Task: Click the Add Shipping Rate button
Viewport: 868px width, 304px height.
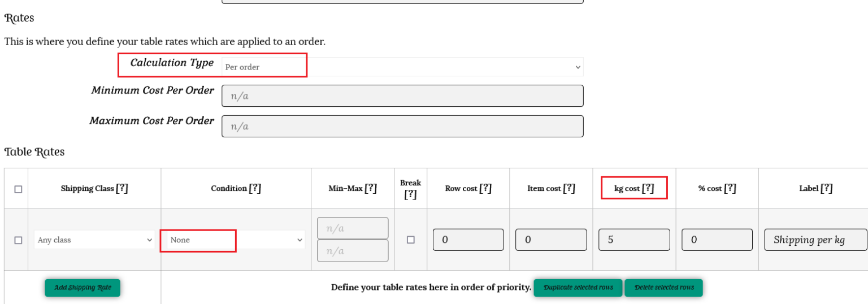Action: [83, 288]
